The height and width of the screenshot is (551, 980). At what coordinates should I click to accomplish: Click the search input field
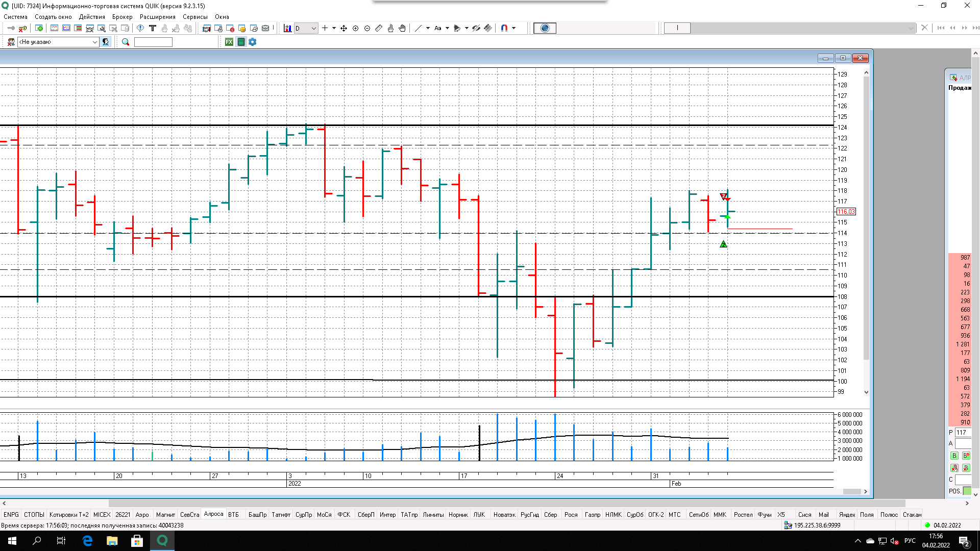click(x=153, y=42)
